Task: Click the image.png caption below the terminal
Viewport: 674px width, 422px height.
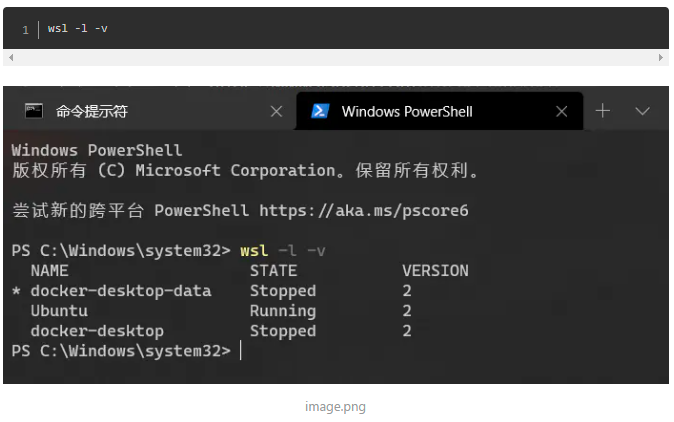Action: (336, 407)
